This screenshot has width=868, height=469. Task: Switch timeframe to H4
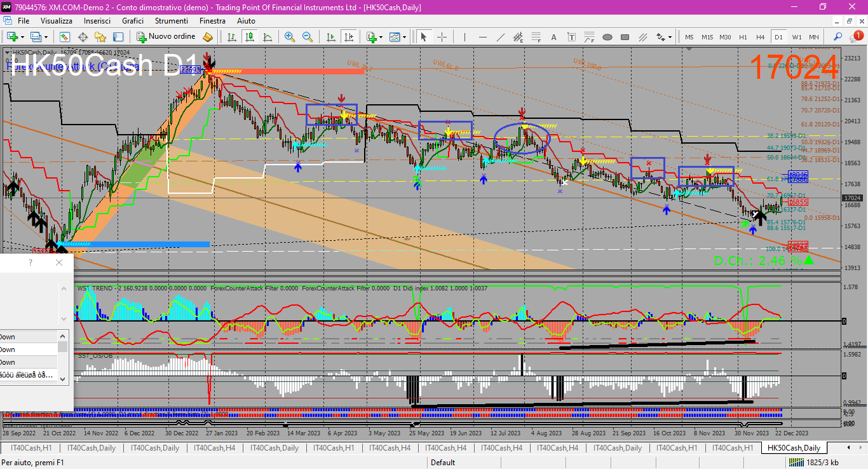coord(761,37)
